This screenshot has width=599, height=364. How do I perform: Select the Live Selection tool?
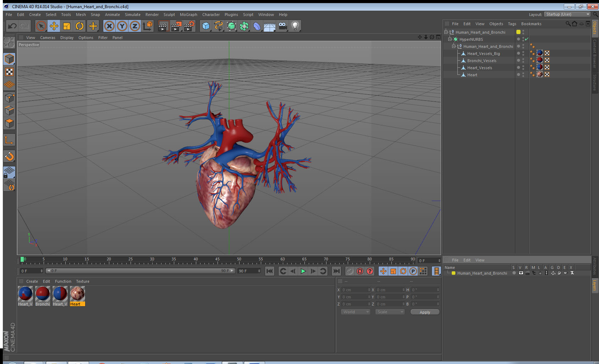tap(41, 26)
